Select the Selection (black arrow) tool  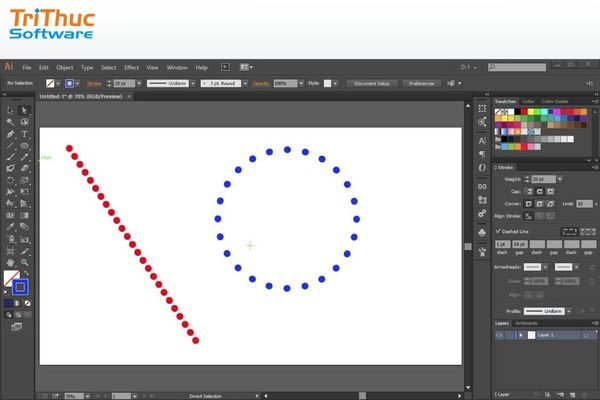pos(10,111)
